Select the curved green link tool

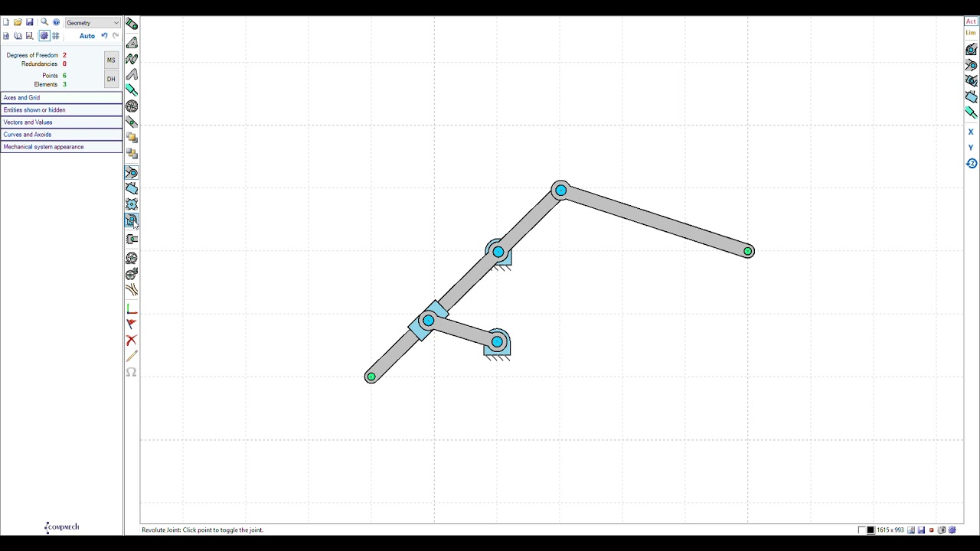[x=132, y=59]
